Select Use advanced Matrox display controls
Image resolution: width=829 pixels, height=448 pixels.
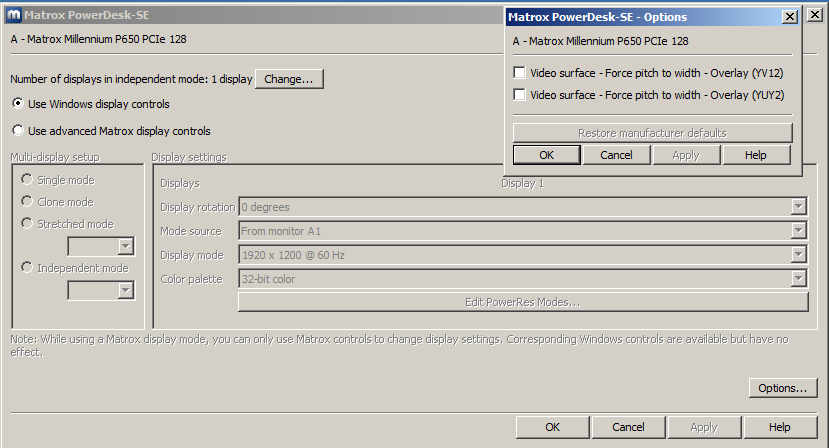tap(18, 131)
